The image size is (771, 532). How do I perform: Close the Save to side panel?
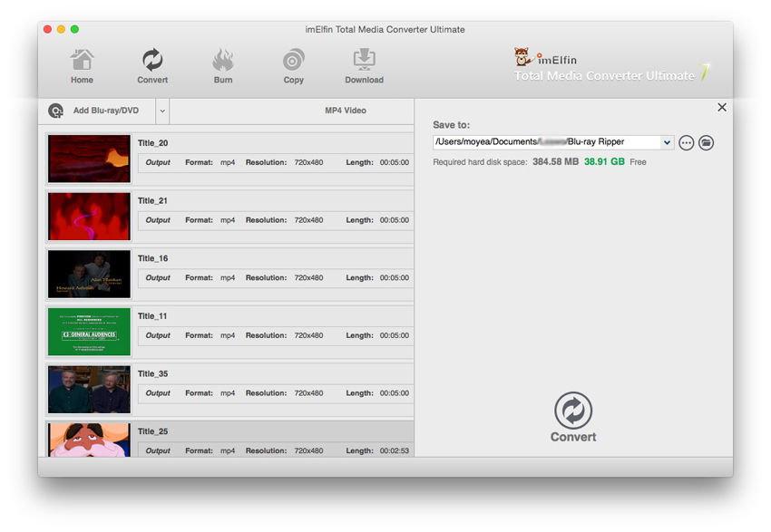pyautogui.click(x=722, y=107)
